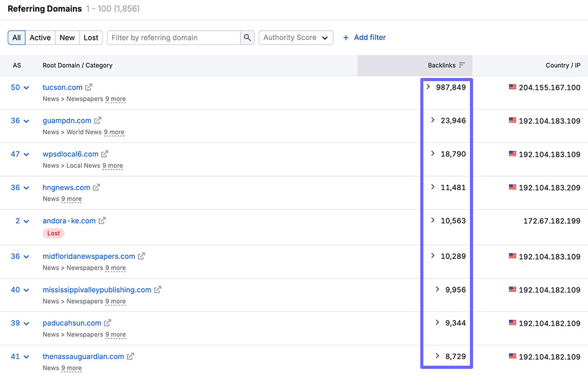Click the Add filter button

click(x=365, y=38)
